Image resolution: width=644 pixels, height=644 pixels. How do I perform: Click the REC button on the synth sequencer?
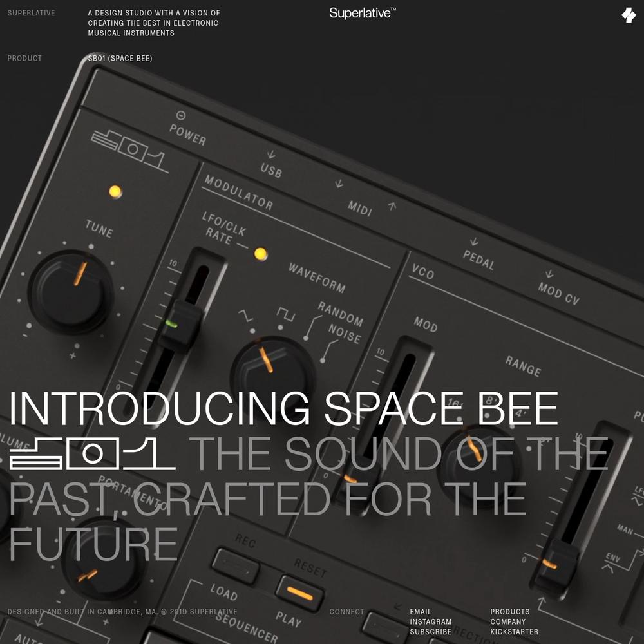[x=235, y=566]
